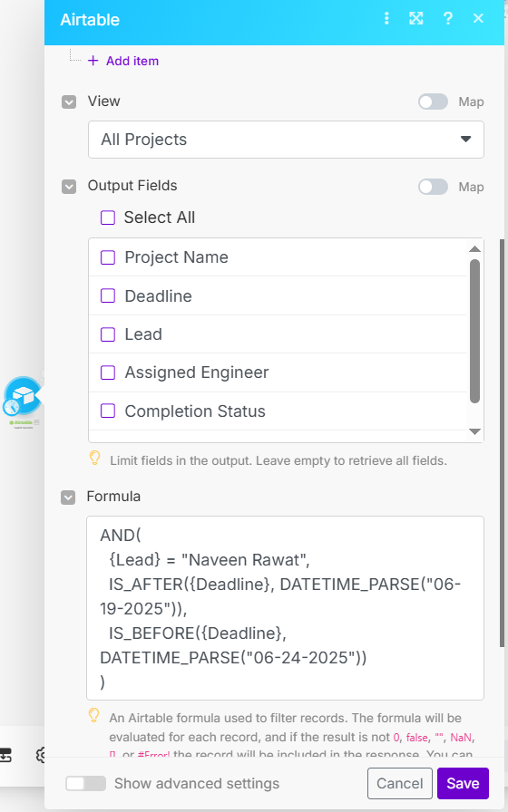
Task: Click the Cancel button
Action: click(x=400, y=784)
